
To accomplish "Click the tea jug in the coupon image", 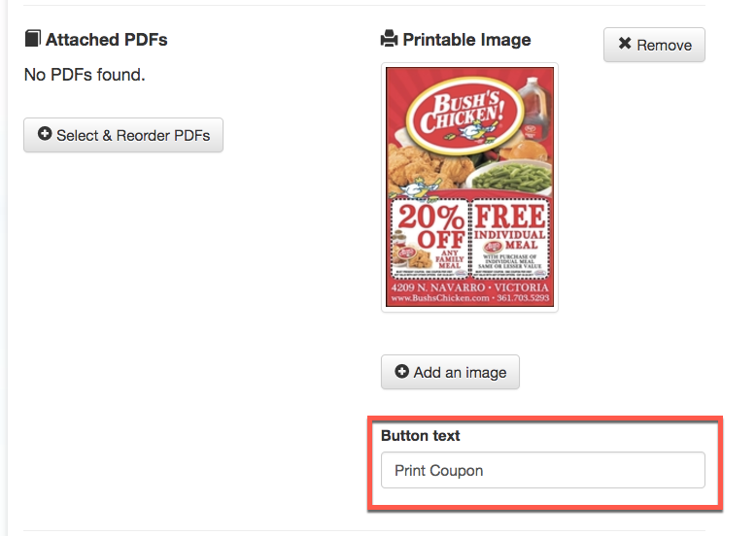I will (x=530, y=107).
